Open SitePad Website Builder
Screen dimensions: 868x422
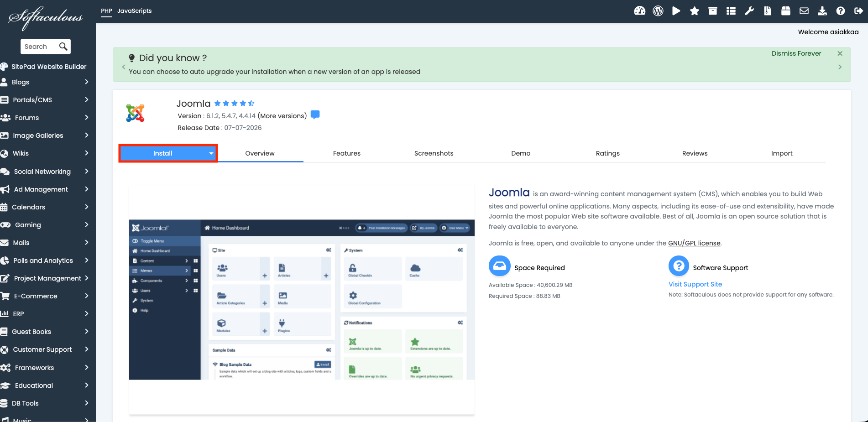pos(44,67)
